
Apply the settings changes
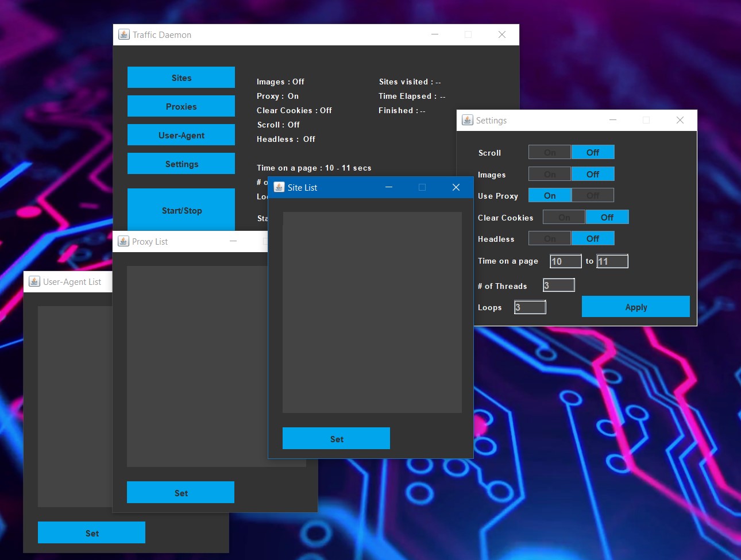[635, 307]
